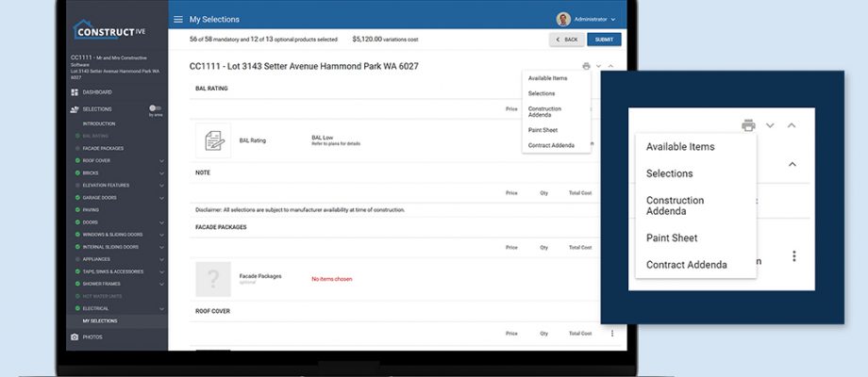
Task: Open Dashboard label in the sidebar
Action: [x=97, y=92]
